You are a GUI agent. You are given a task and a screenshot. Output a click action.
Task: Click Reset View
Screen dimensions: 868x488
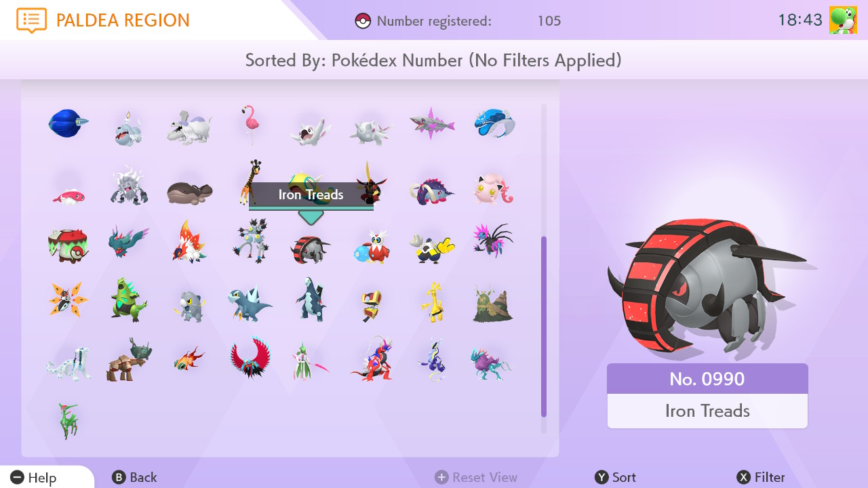[x=476, y=477]
